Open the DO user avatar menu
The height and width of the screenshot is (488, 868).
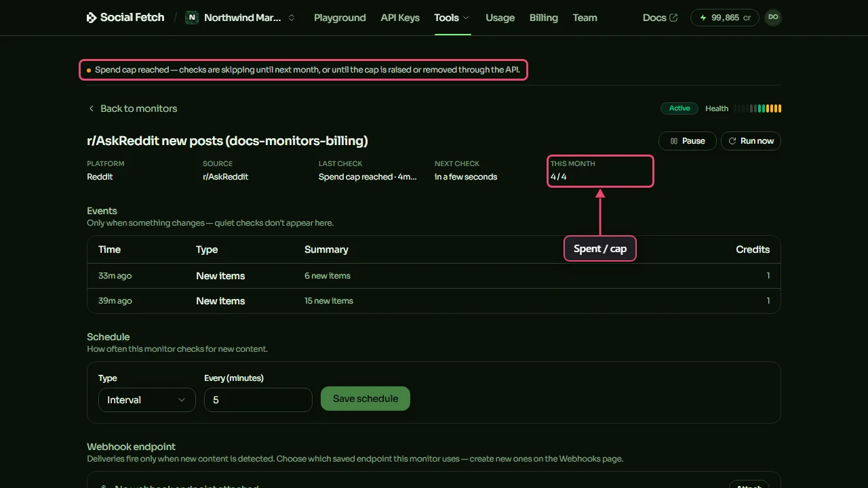pos(773,18)
